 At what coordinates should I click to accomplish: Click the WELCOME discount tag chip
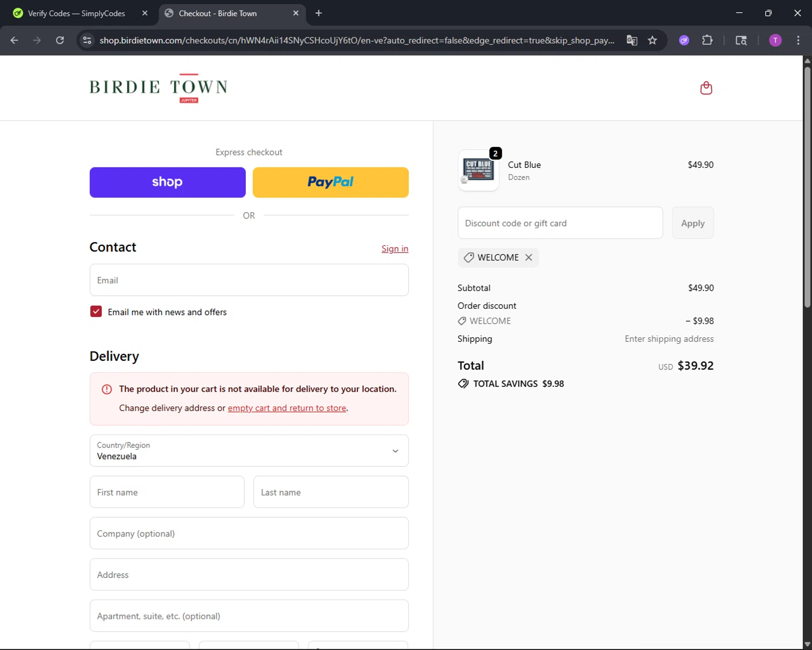498,257
